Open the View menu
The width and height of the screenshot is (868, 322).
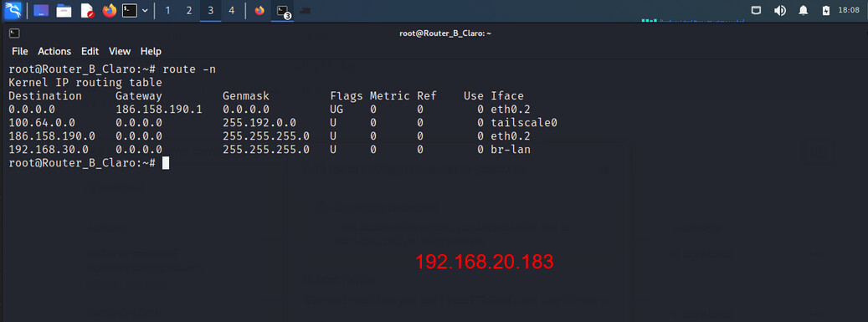(120, 51)
